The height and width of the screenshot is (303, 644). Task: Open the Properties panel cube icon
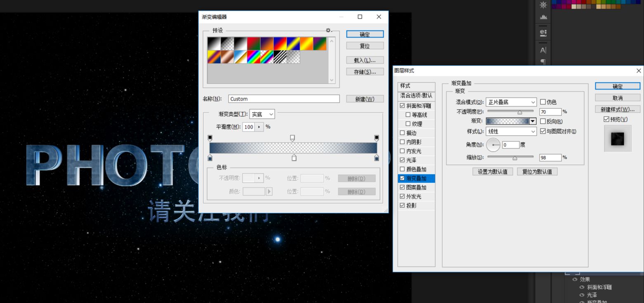[x=543, y=32]
